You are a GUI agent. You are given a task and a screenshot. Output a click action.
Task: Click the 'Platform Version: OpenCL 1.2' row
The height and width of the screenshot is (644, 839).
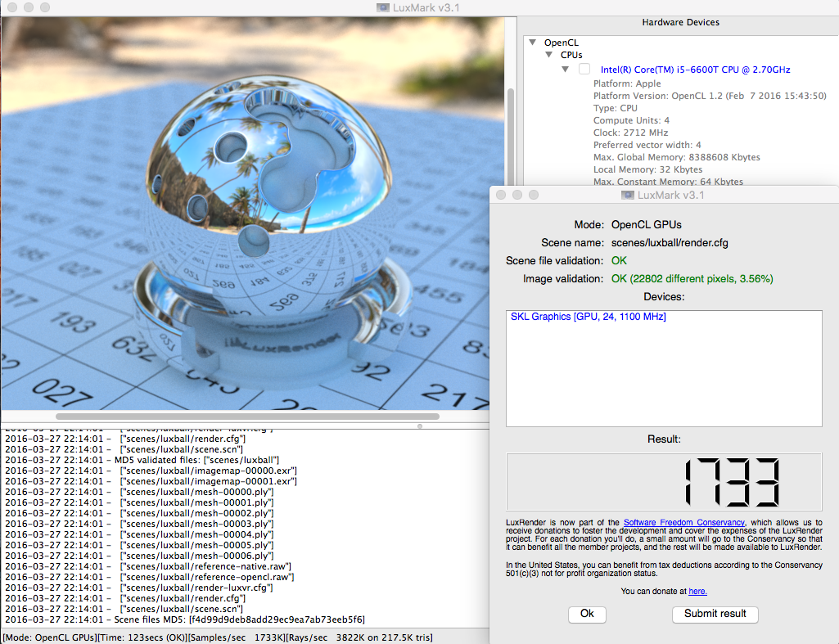710,96
